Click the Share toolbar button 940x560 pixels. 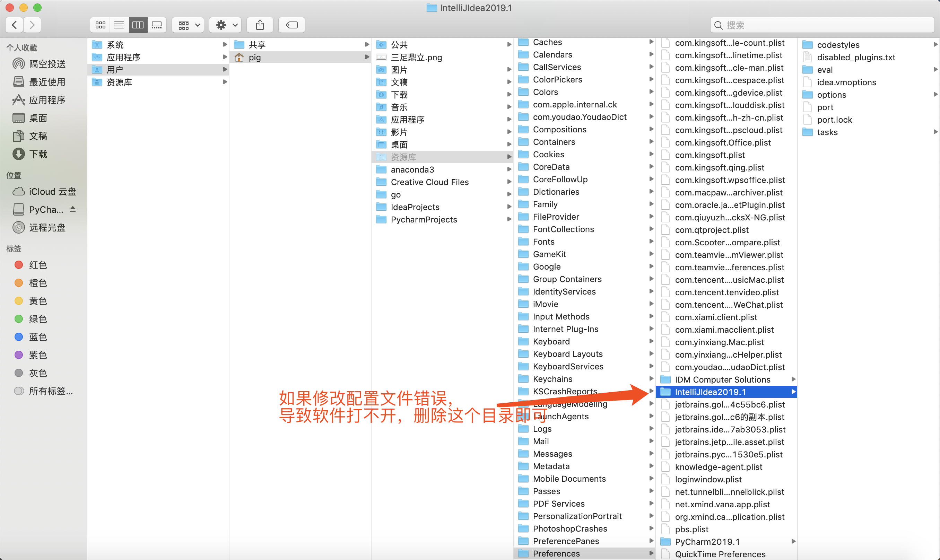coord(260,25)
